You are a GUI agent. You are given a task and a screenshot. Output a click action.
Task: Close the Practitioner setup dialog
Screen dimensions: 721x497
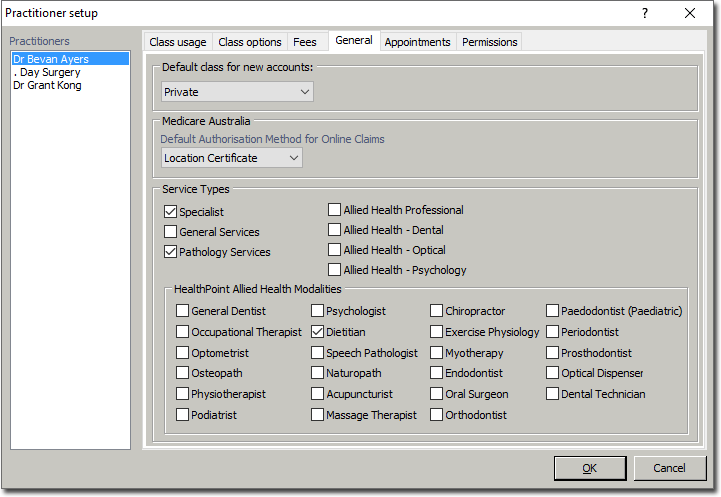coord(690,13)
